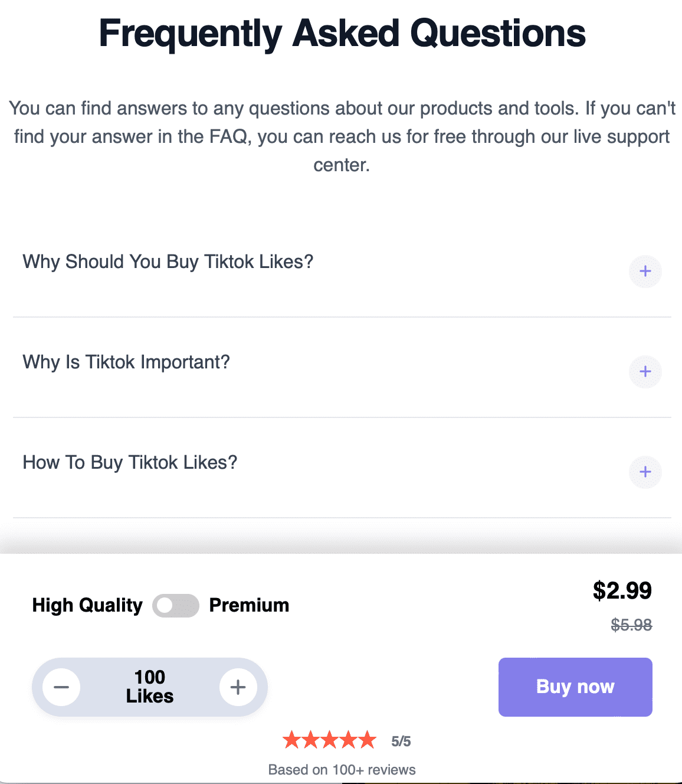Enable Premium likes with the switch

point(175,605)
